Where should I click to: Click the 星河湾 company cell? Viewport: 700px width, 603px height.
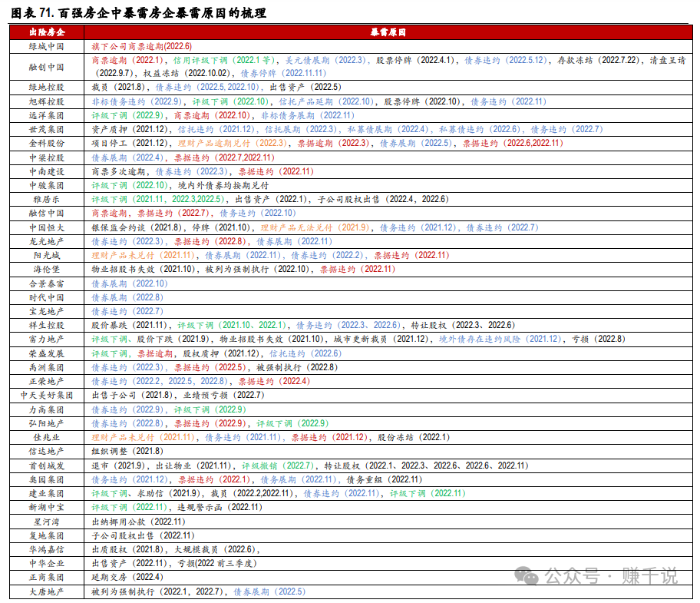(x=47, y=522)
